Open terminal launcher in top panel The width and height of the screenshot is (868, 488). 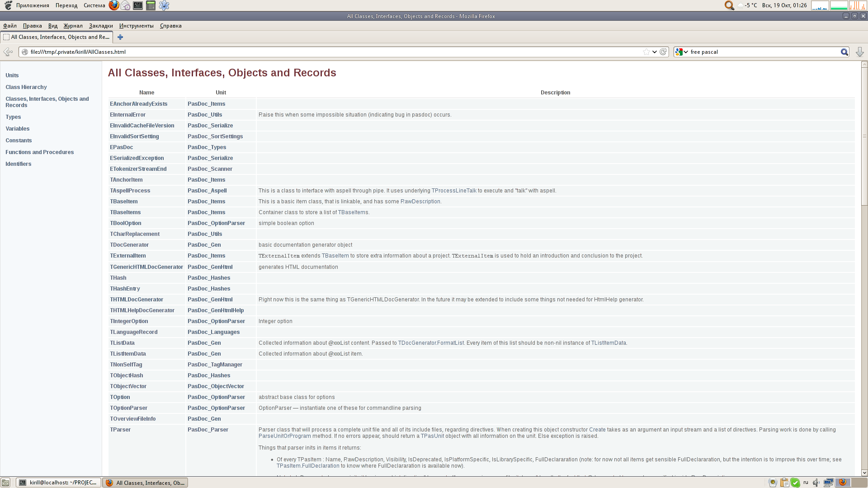(138, 5)
